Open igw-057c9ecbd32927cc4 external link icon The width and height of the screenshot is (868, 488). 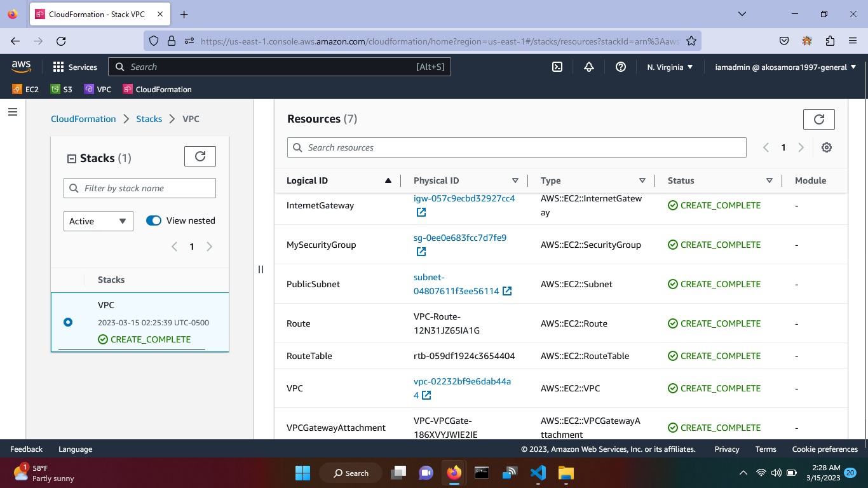tap(421, 212)
